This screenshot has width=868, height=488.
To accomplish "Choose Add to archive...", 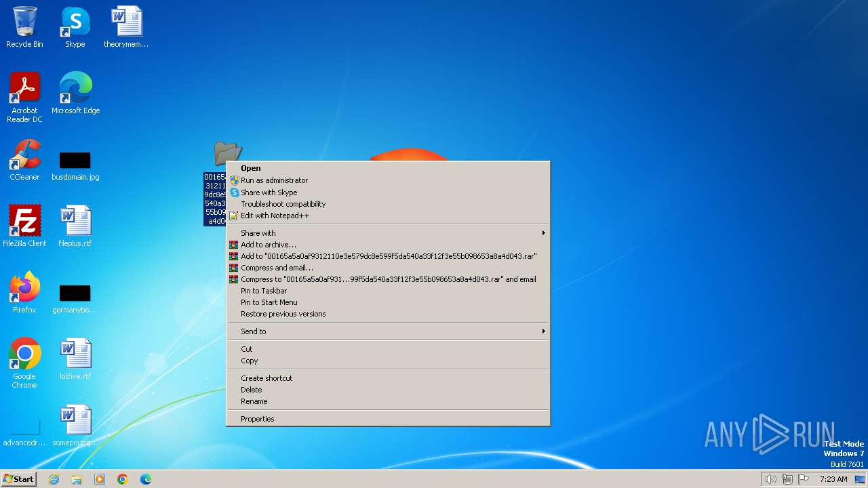I will coord(388,245).
